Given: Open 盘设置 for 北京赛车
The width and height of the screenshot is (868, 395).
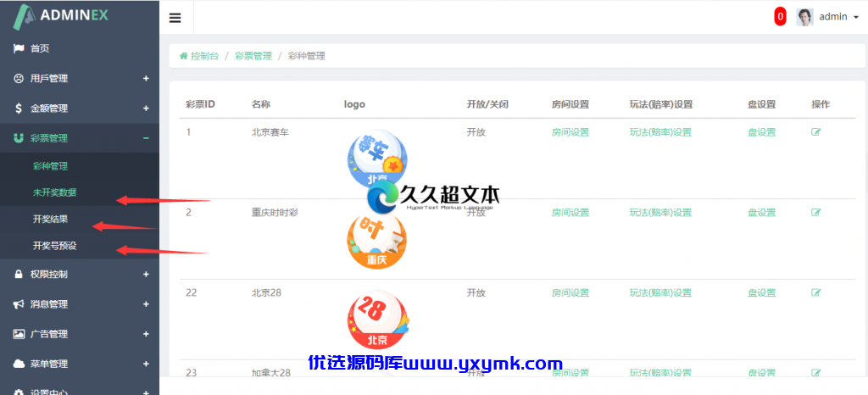Looking at the screenshot, I should [x=762, y=132].
